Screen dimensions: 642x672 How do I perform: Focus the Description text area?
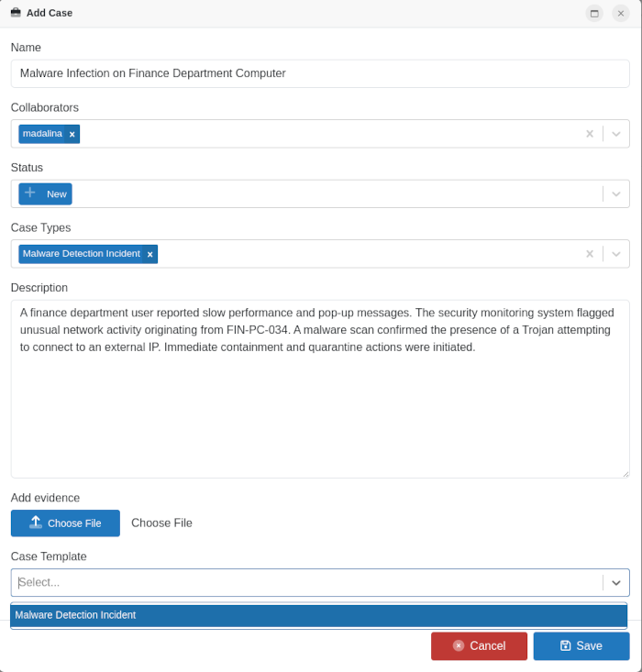pyautogui.click(x=320, y=403)
